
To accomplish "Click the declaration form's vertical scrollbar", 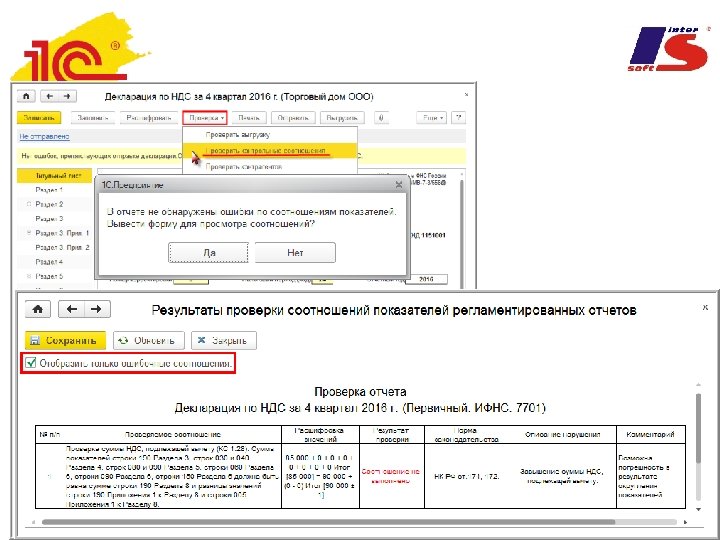I will click(461, 230).
